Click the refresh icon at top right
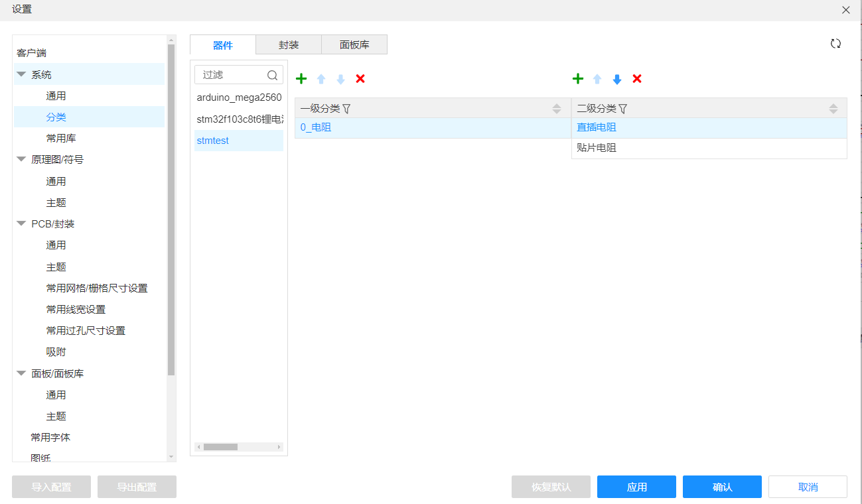This screenshot has height=504, width=862. 835,44
